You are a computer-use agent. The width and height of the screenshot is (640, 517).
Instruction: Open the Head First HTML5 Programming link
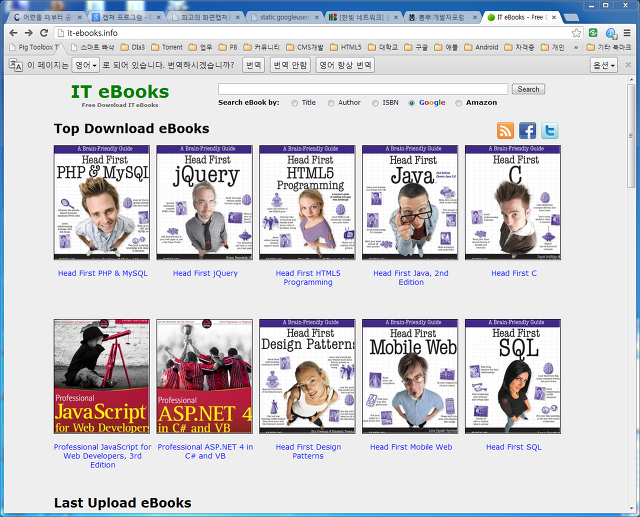[x=308, y=277]
